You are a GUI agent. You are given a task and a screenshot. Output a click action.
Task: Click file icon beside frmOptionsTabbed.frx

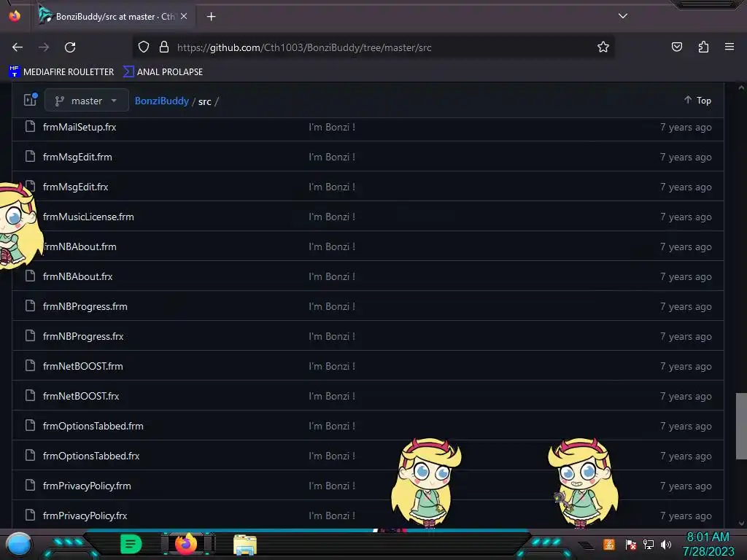[30, 456]
